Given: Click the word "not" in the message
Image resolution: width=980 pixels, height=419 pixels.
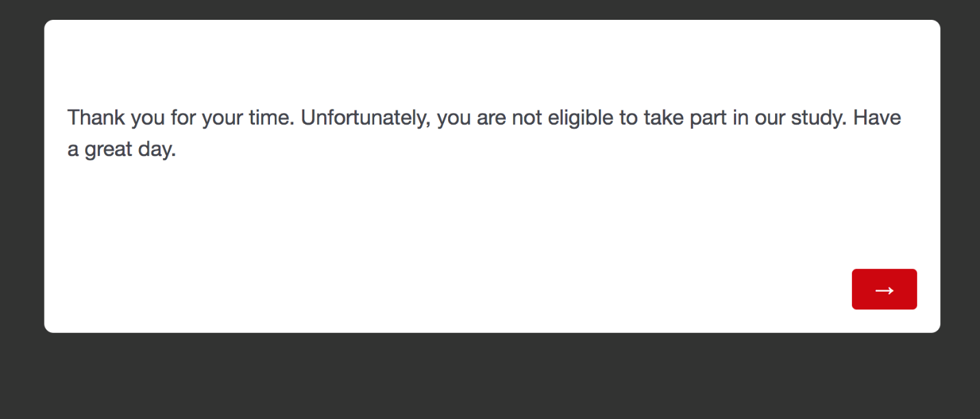Looking at the screenshot, I should pos(527,118).
